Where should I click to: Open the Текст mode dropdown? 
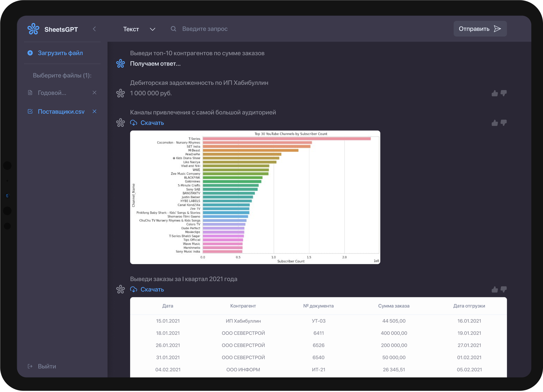click(139, 29)
